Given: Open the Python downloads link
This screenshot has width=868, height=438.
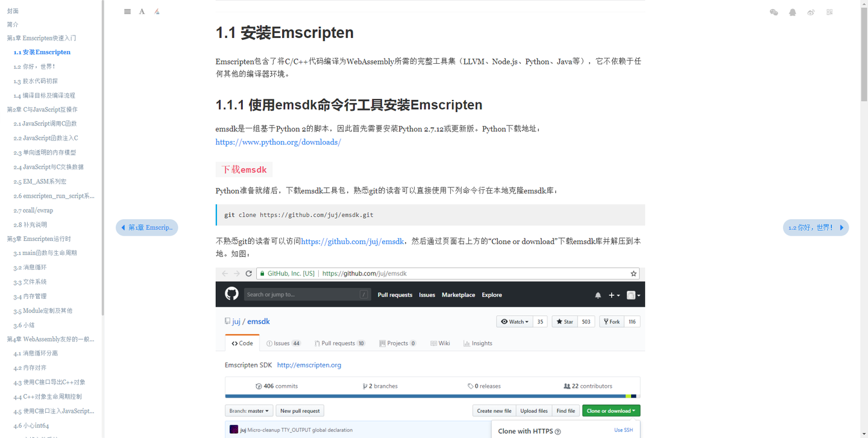Looking at the screenshot, I should tap(278, 142).
